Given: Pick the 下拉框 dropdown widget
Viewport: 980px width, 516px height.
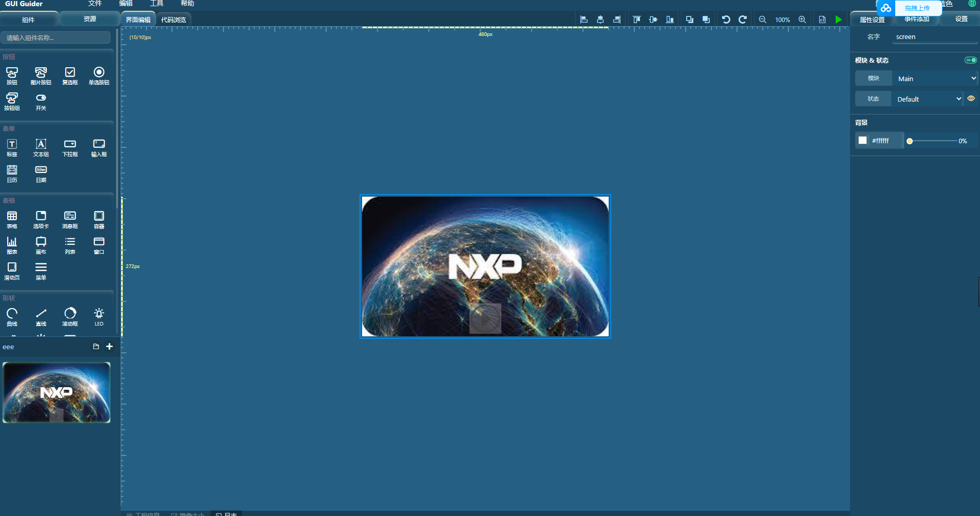Looking at the screenshot, I should [x=70, y=147].
